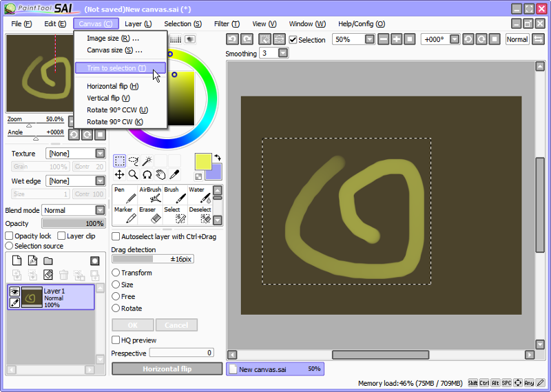Image resolution: width=551 pixels, height=392 pixels.
Task: Open the Texture dropdown
Action: (100, 153)
